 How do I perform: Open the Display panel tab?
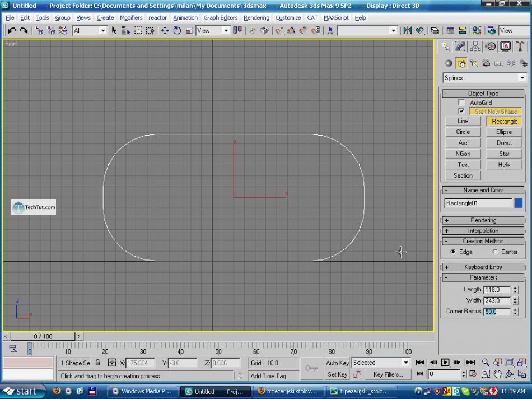(x=506, y=46)
